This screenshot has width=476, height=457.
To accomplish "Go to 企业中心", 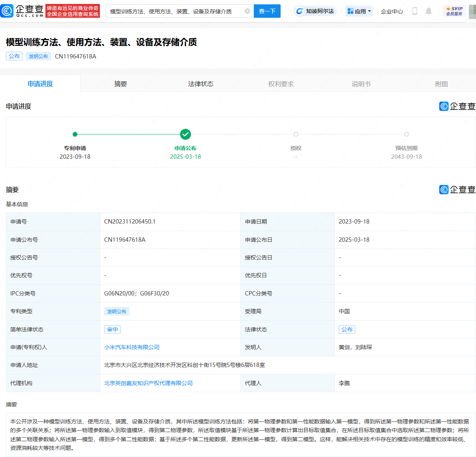I will [392, 11].
